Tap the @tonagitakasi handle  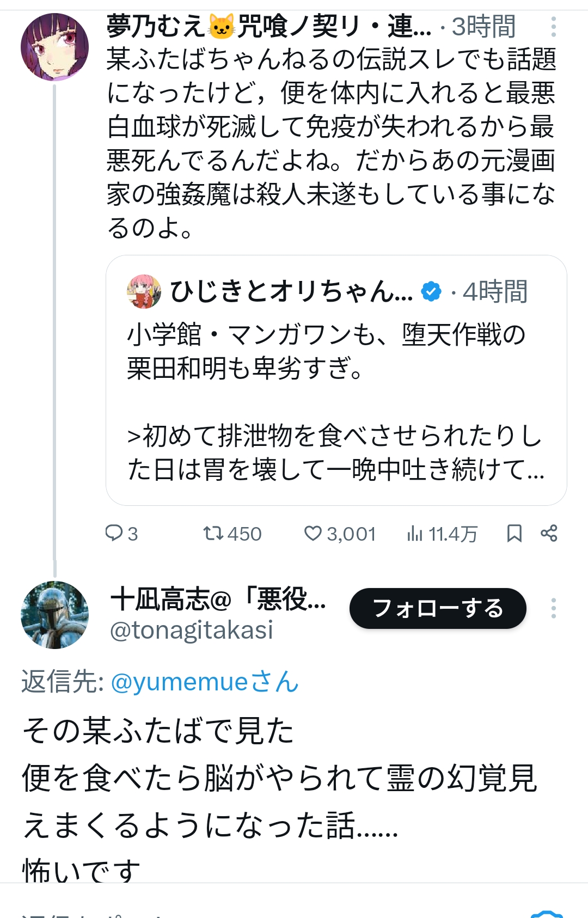[x=192, y=631]
